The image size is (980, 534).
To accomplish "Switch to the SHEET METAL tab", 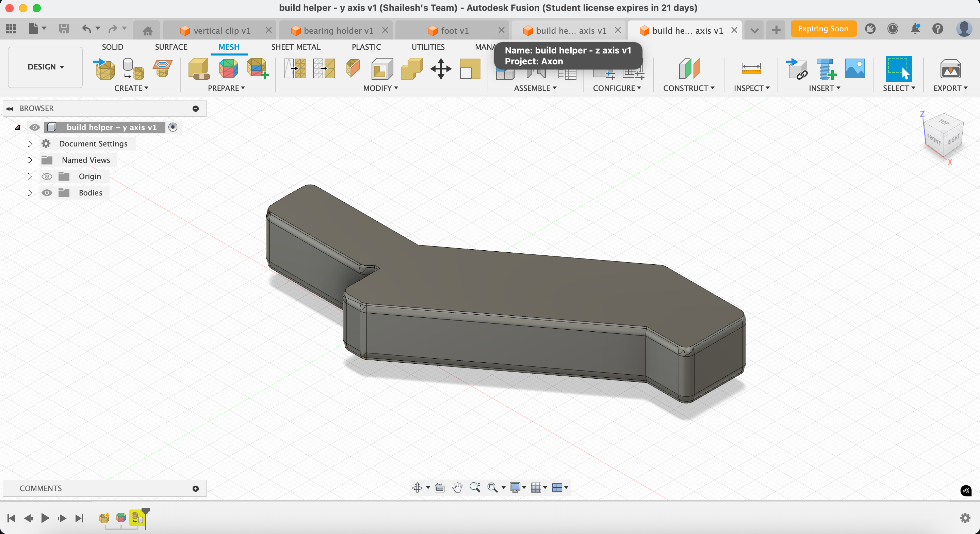I will pyautogui.click(x=296, y=47).
